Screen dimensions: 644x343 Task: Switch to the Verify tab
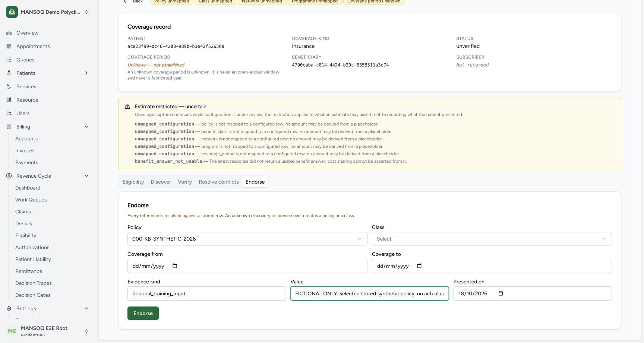(x=185, y=182)
